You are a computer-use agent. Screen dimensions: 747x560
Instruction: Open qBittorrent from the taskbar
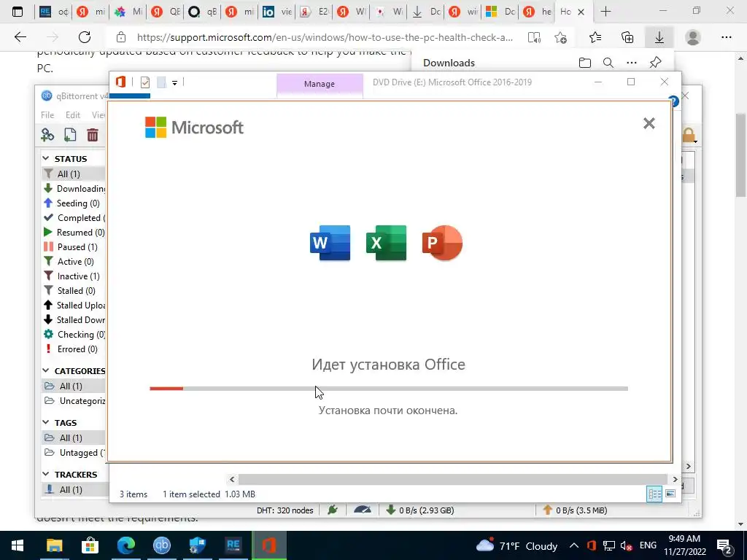pyautogui.click(x=161, y=545)
